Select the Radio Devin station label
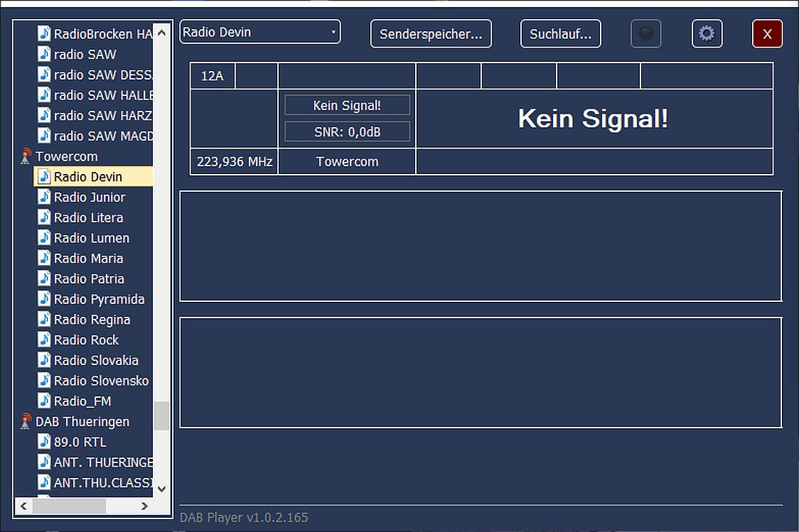The width and height of the screenshot is (799, 532). (x=88, y=177)
